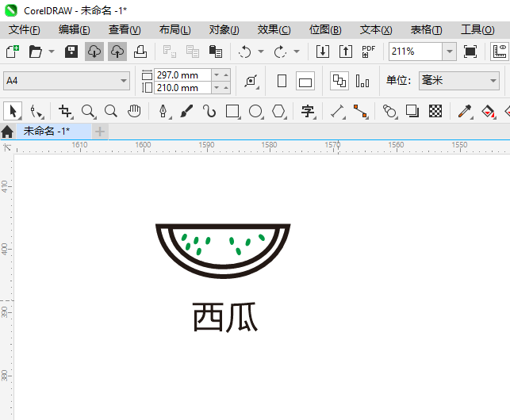Click the 210.0 mm page height field
Image resolution: width=510 pixels, height=420 pixels.
point(182,88)
